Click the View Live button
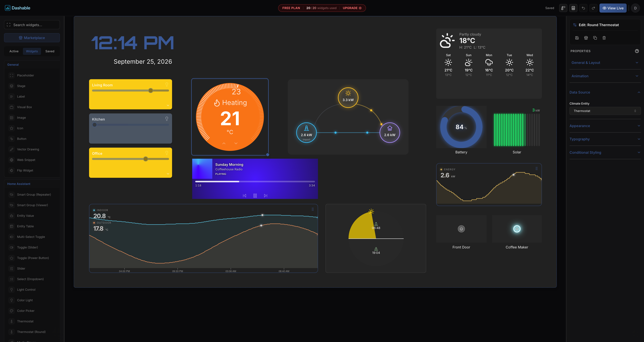Image resolution: width=644 pixels, height=342 pixels. (613, 8)
